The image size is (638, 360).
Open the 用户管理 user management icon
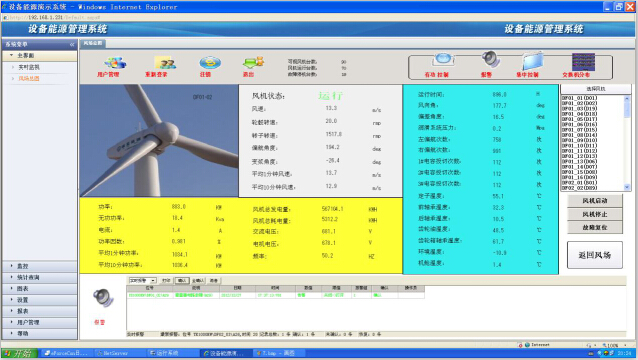(x=115, y=63)
